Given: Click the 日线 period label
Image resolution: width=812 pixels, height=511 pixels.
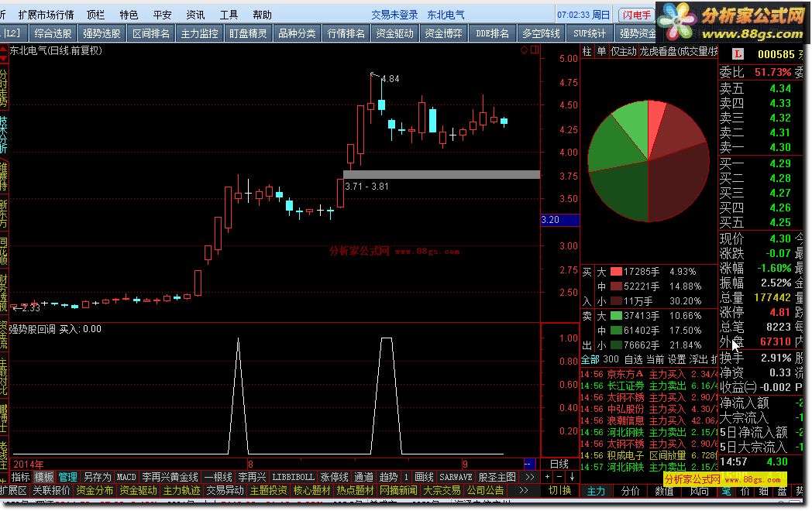Looking at the screenshot, I should pos(559,464).
